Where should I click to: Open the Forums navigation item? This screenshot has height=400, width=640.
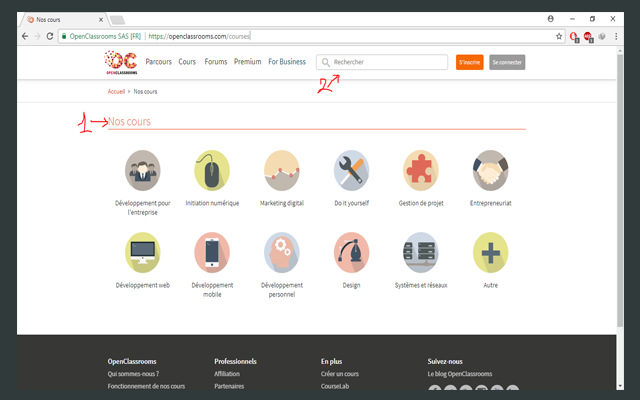[215, 62]
